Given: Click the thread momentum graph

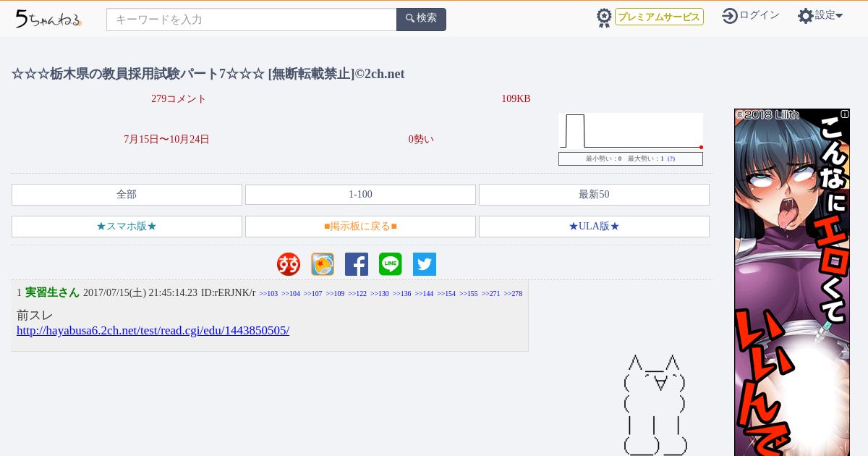Looking at the screenshot, I should point(631,131).
